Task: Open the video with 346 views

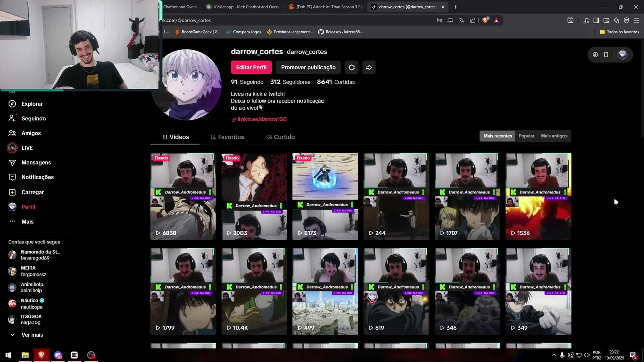Action: pos(467,291)
